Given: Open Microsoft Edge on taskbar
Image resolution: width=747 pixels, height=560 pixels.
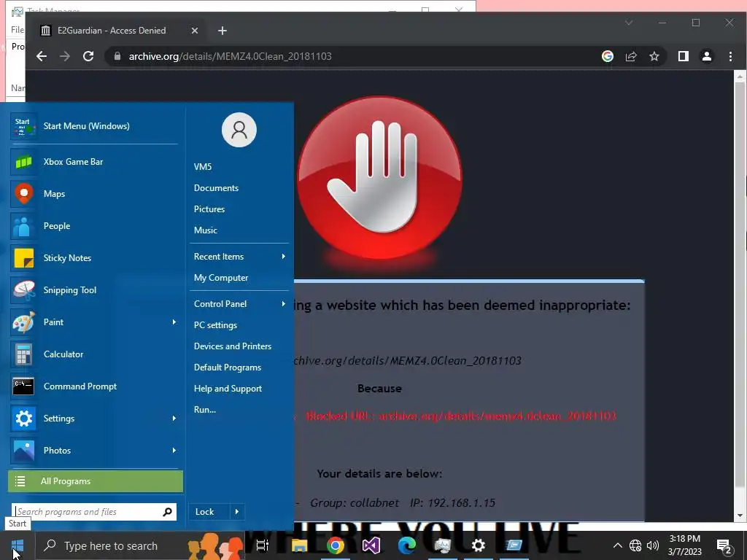Looking at the screenshot, I should tap(407, 545).
